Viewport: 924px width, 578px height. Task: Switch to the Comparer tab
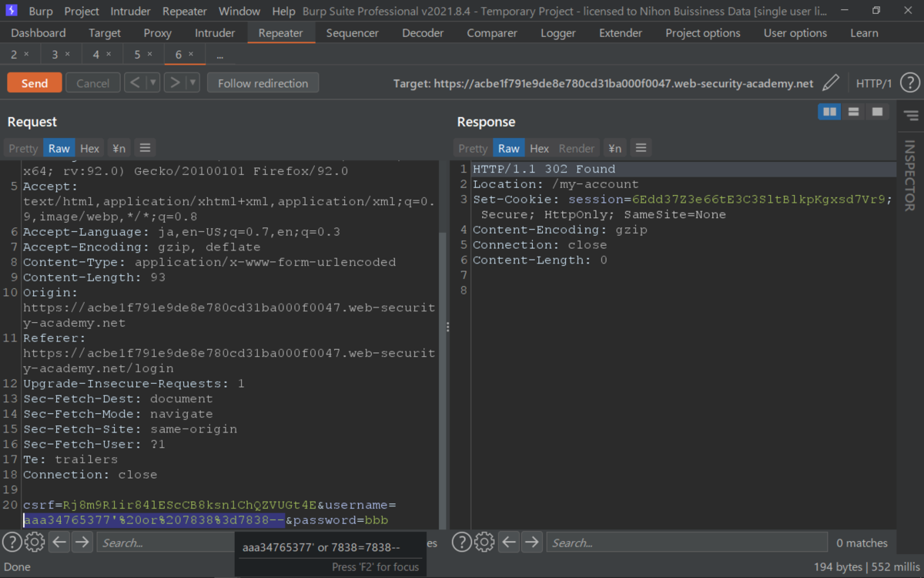[x=492, y=33]
